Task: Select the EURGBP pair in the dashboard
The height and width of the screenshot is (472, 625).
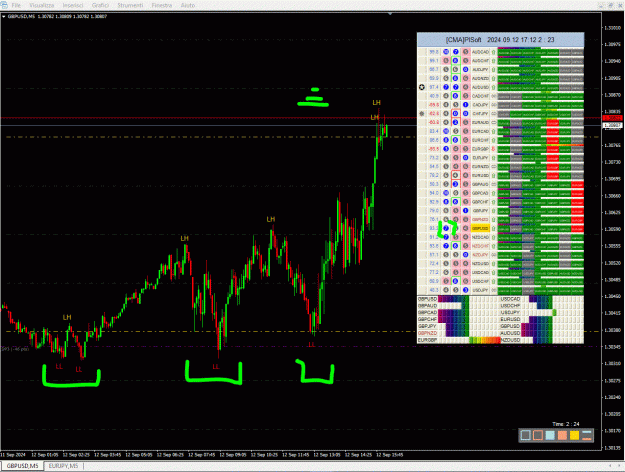Action: tap(480, 149)
